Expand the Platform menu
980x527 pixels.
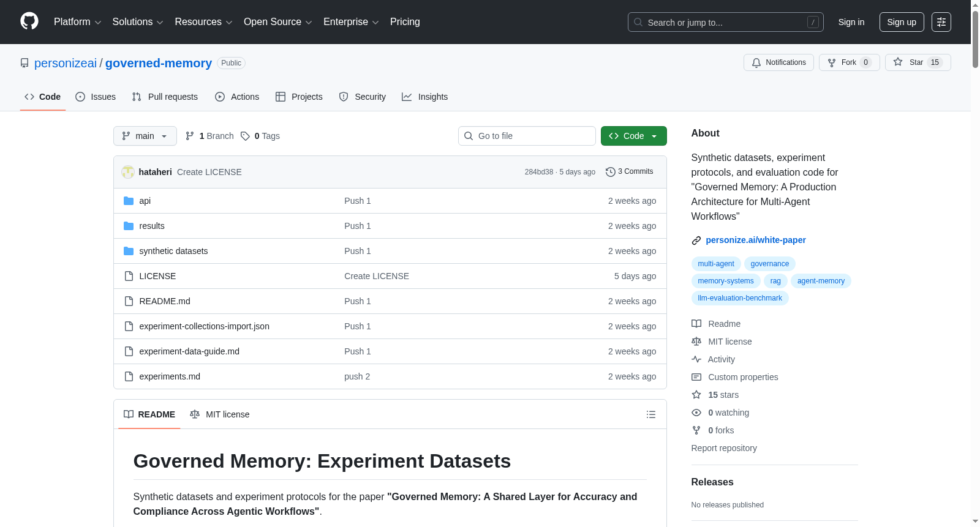click(x=77, y=22)
